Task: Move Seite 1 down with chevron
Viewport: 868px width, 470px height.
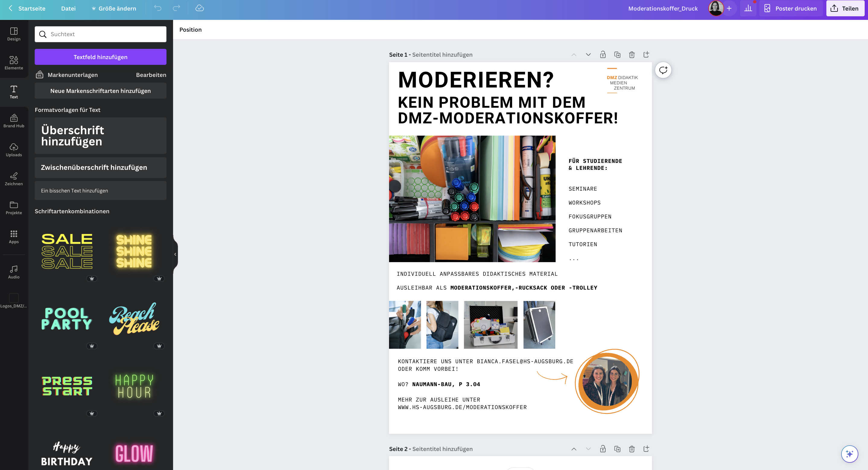Action: pyautogui.click(x=588, y=55)
